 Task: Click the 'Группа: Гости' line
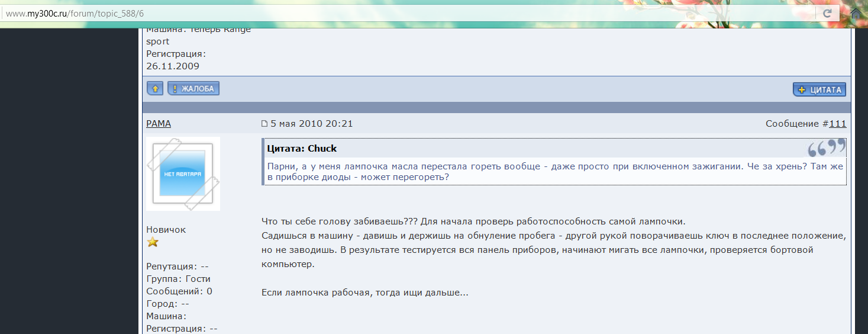click(179, 279)
